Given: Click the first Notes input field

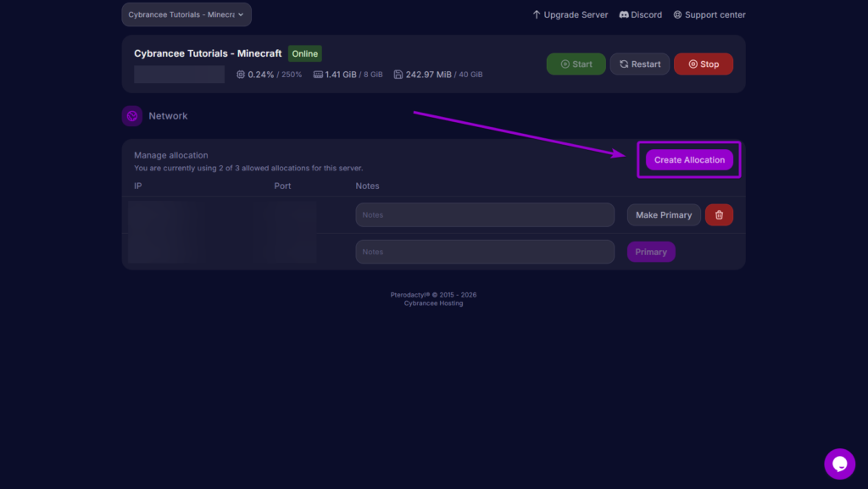Looking at the screenshot, I should pyautogui.click(x=485, y=214).
